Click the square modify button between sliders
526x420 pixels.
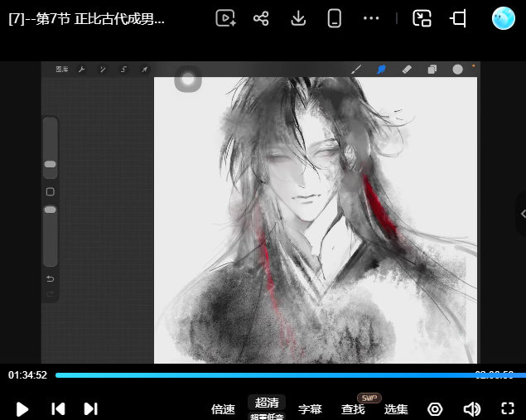click(x=51, y=191)
